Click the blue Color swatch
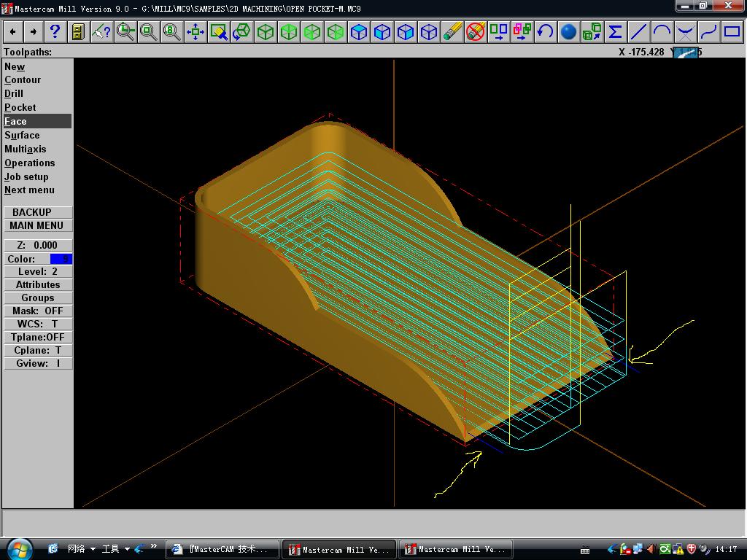The image size is (747, 560). coord(61,259)
